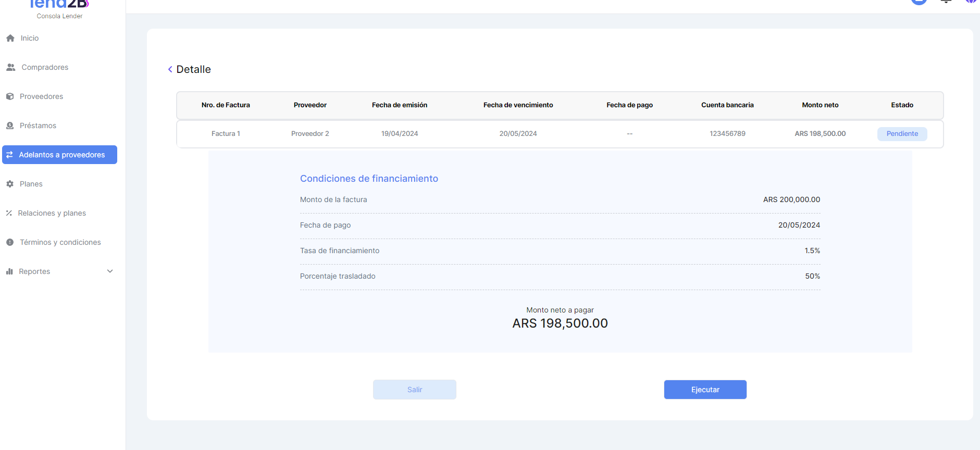The height and width of the screenshot is (450, 980).
Task: Click the Salir button
Action: (414, 390)
